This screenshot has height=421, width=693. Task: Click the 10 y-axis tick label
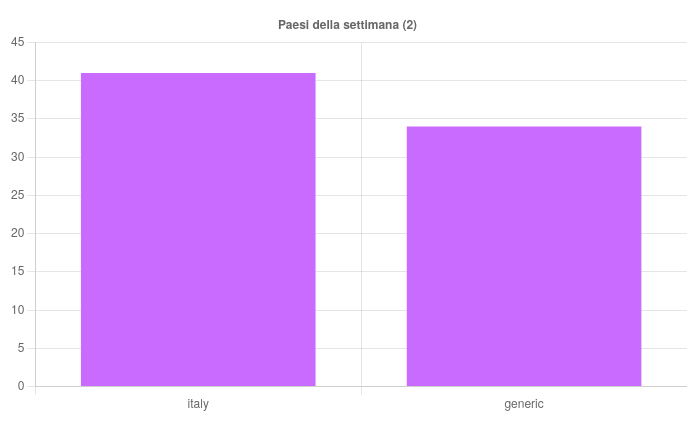pyautogui.click(x=18, y=310)
